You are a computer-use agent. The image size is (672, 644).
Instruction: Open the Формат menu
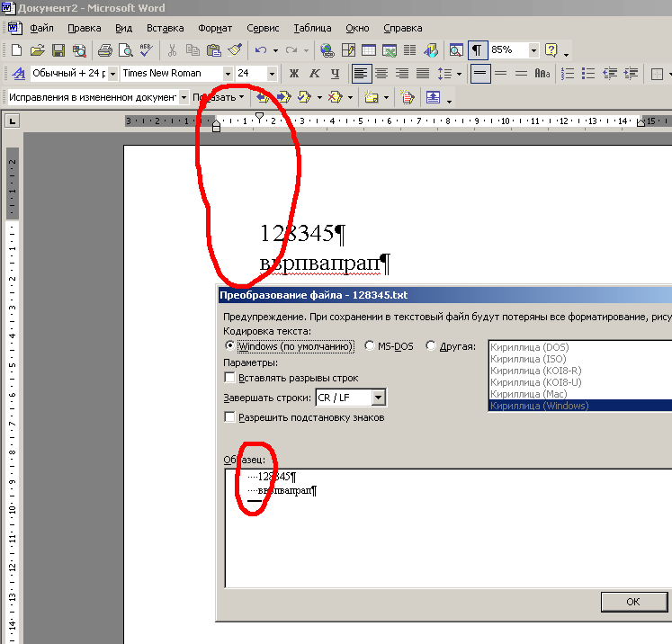click(215, 28)
